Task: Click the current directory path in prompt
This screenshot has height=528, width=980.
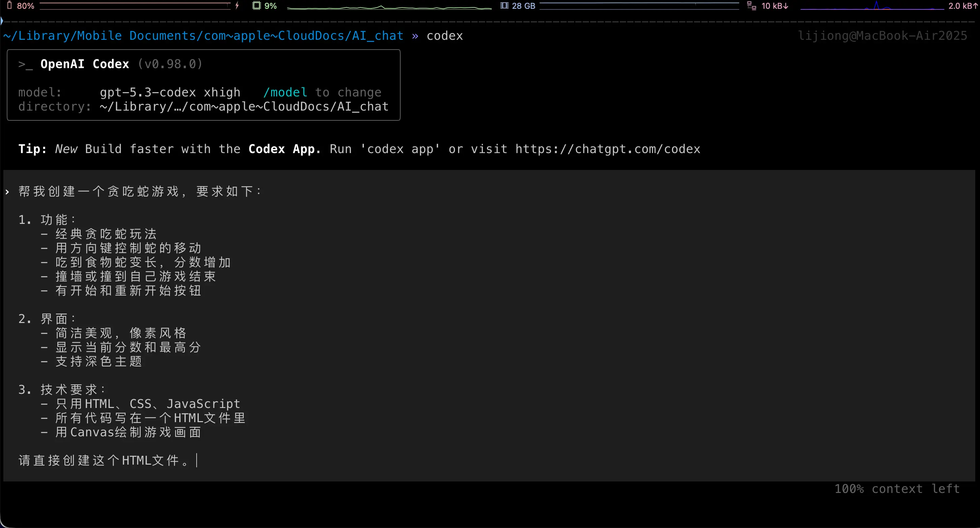Action: [x=203, y=36]
